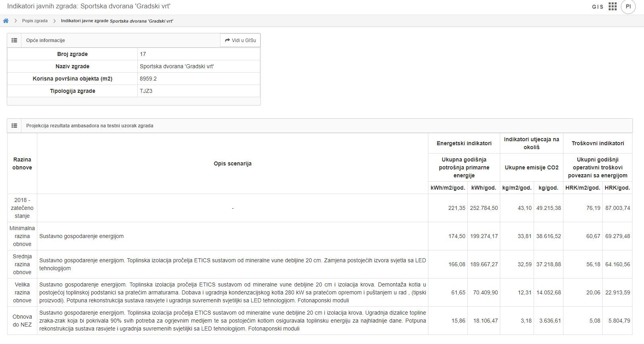Select the Obnova do NEZ row label
644x344 pixels.
22,321
